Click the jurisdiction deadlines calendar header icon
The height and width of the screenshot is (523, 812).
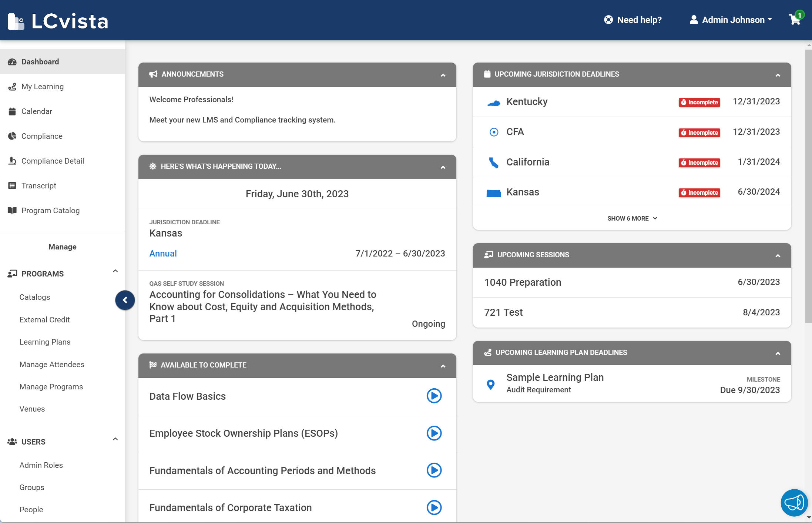[487, 74]
